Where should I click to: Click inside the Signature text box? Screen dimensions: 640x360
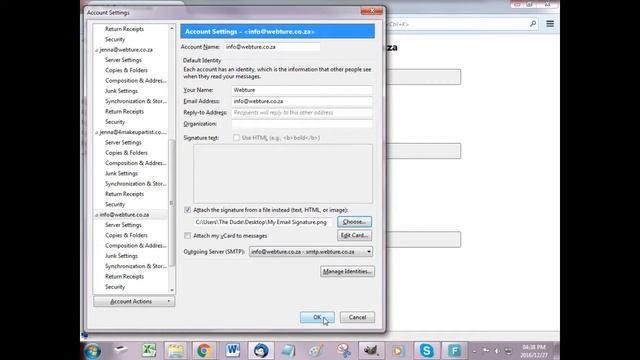pyautogui.click(x=283, y=173)
